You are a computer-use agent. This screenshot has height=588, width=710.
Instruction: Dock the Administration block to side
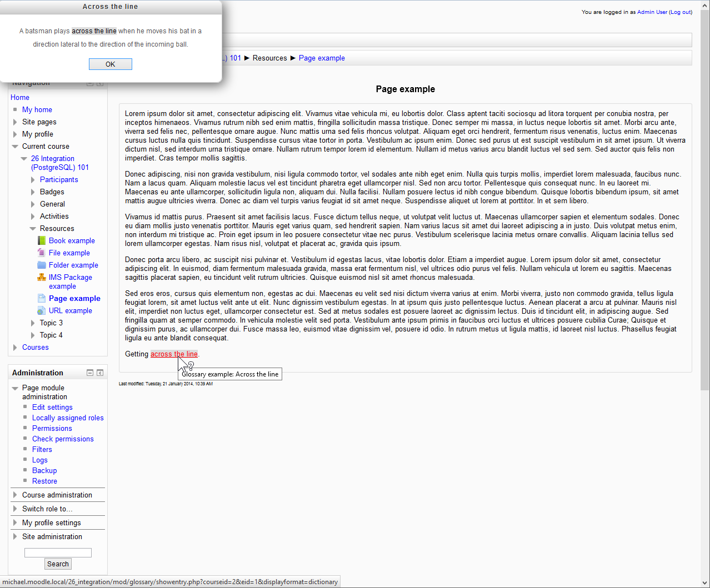100,373
